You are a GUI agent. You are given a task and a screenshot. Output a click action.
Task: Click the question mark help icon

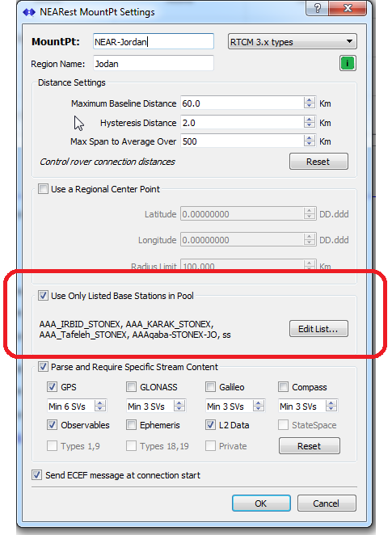[318, 8]
